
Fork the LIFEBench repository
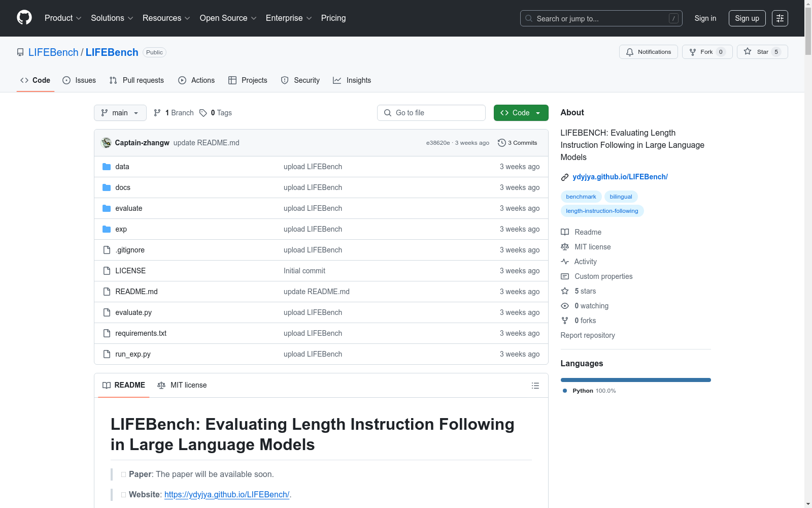coord(707,52)
